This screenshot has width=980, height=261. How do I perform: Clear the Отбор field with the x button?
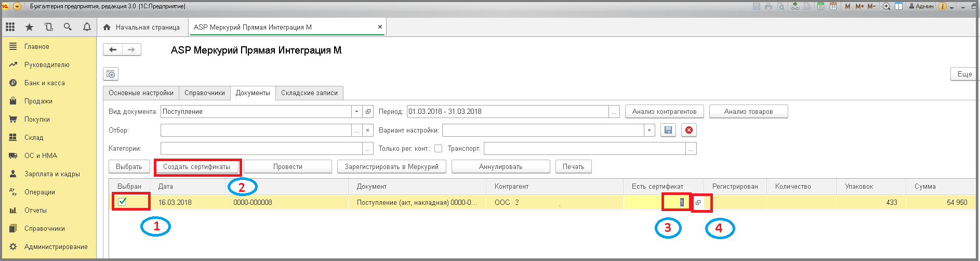click(x=367, y=130)
